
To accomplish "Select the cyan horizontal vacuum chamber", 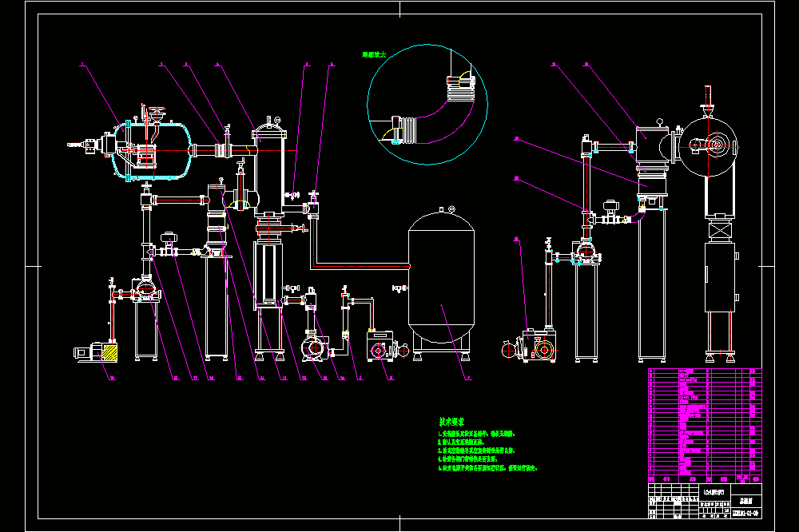I will [x=151, y=150].
